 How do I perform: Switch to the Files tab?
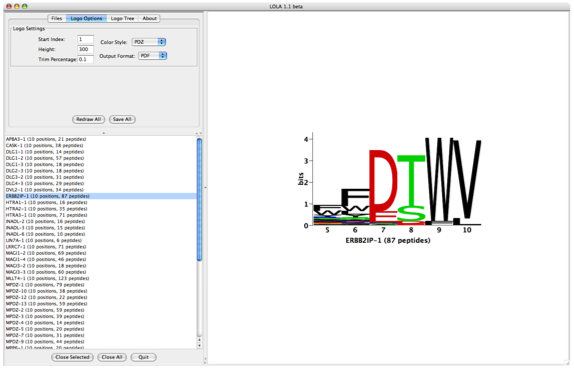pyautogui.click(x=57, y=18)
